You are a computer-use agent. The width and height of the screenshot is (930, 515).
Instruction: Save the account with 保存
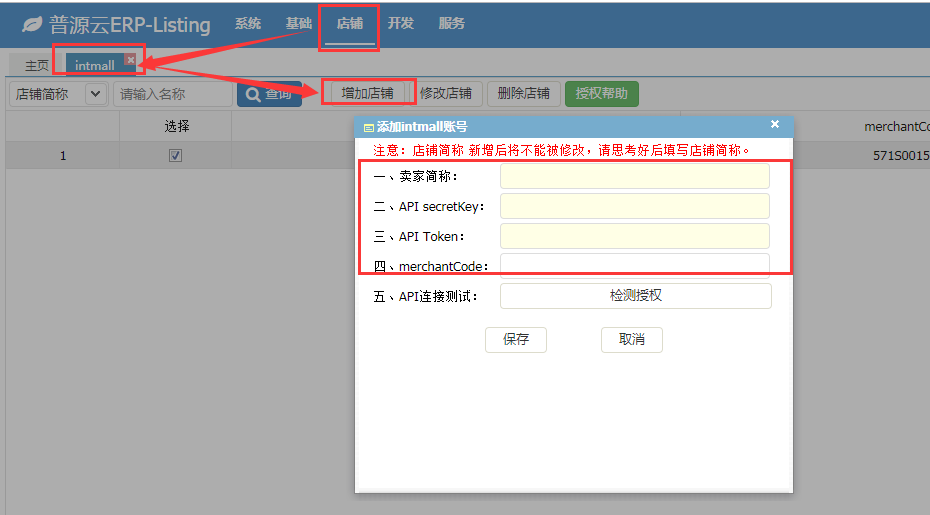click(x=515, y=339)
